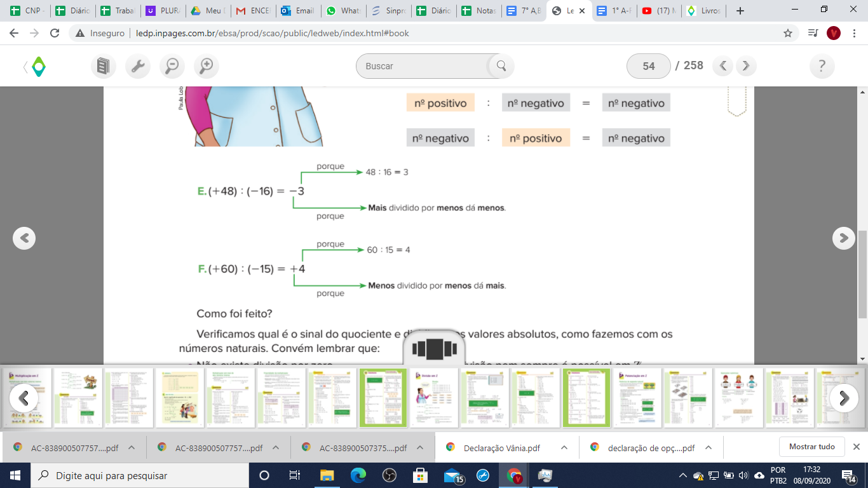The image size is (868, 488).
Task: Open File Explorer from taskbar
Action: (327, 475)
